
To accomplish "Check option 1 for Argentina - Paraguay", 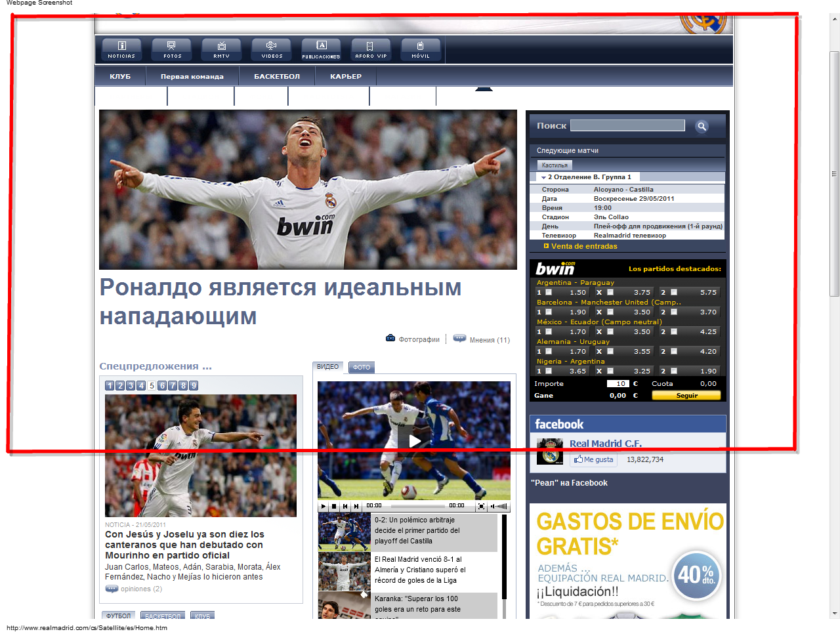I will point(549,293).
